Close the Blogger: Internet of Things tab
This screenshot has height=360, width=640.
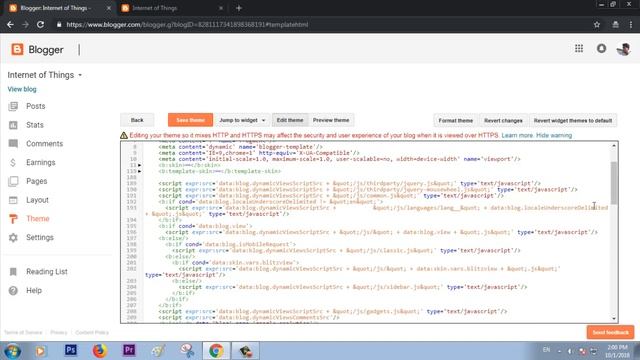click(109, 8)
